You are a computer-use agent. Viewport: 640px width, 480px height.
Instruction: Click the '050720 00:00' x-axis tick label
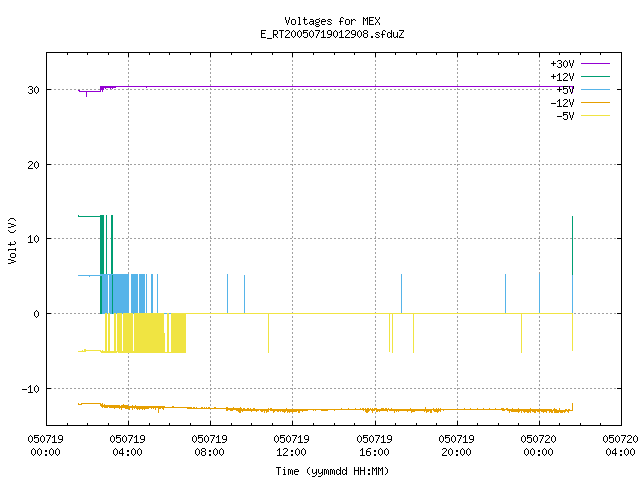click(538, 445)
